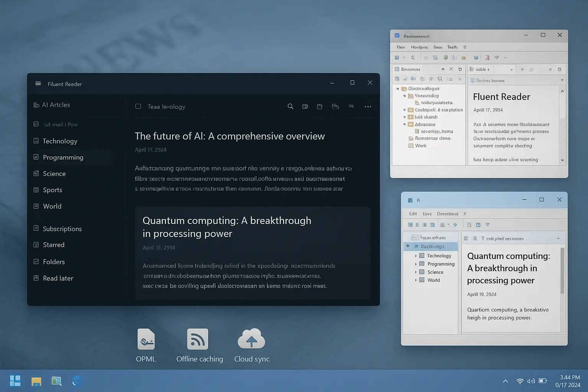Image resolution: width=588 pixels, height=392 pixels.
Task: Open the chevron dropdown above the Quantum article
Action: point(559,238)
